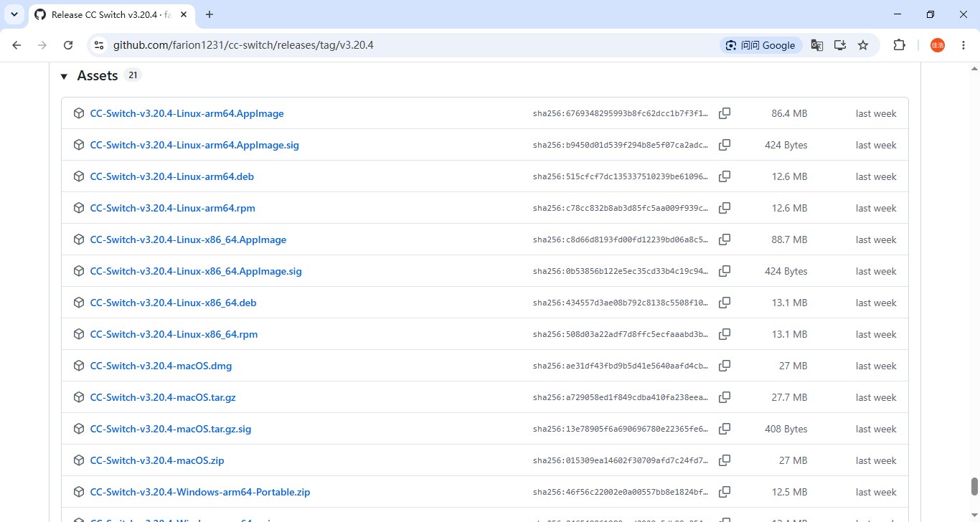Copy SHA256 hash for Linux-arm64.deb
The image size is (980, 522).
(725, 176)
